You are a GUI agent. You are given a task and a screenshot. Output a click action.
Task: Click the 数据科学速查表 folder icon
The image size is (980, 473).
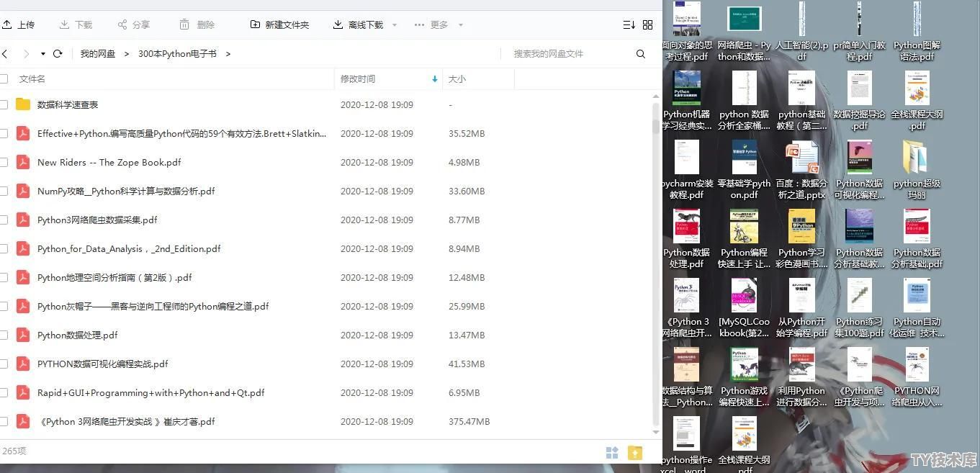(23, 104)
